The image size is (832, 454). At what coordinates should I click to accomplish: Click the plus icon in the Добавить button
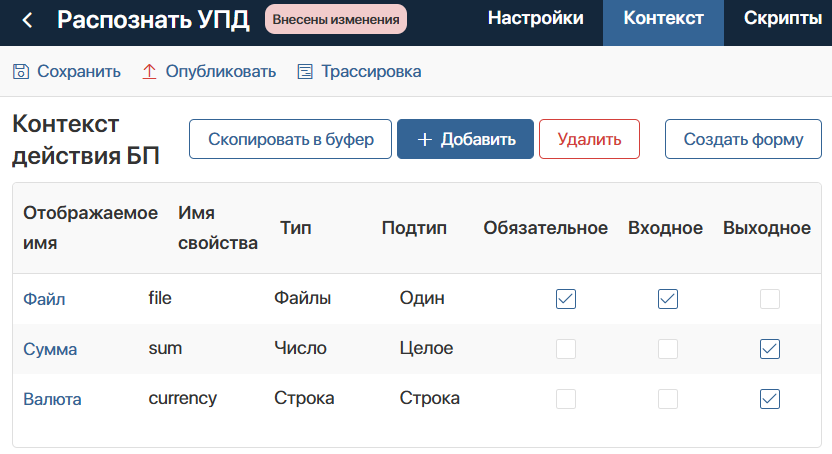424,139
